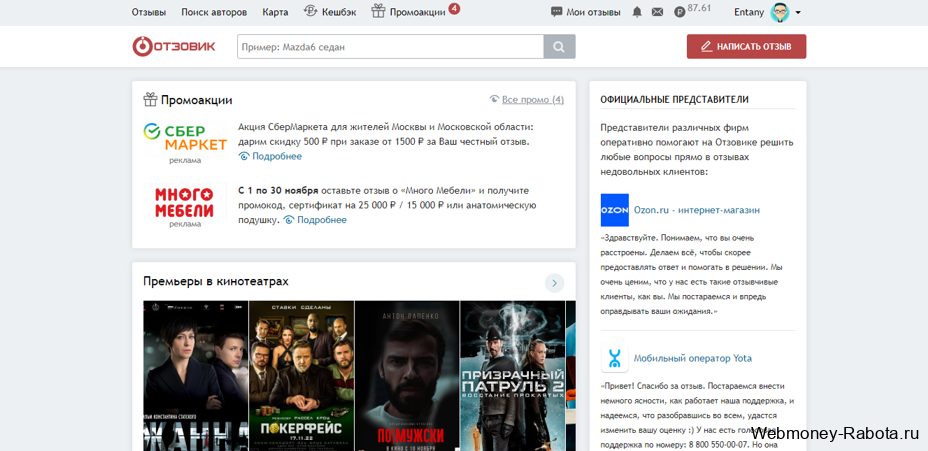Open Мобильный оператор Yota link
The width and height of the screenshot is (928, 451).
point(693,358)
